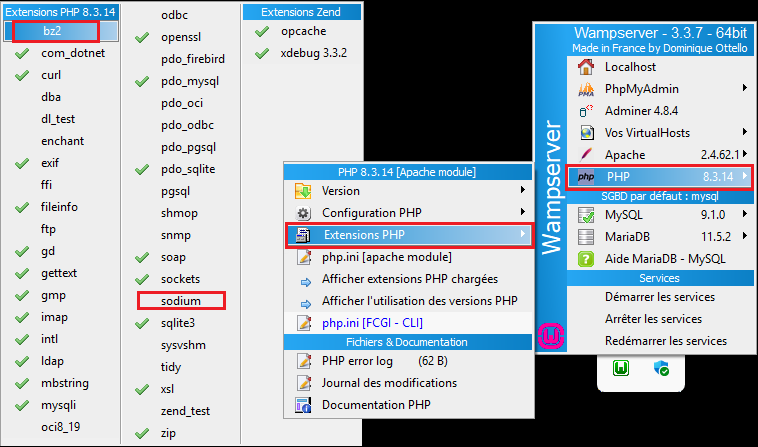
Task: Expand the Vos VirtualHosts submenu
Action: [744, 133]
